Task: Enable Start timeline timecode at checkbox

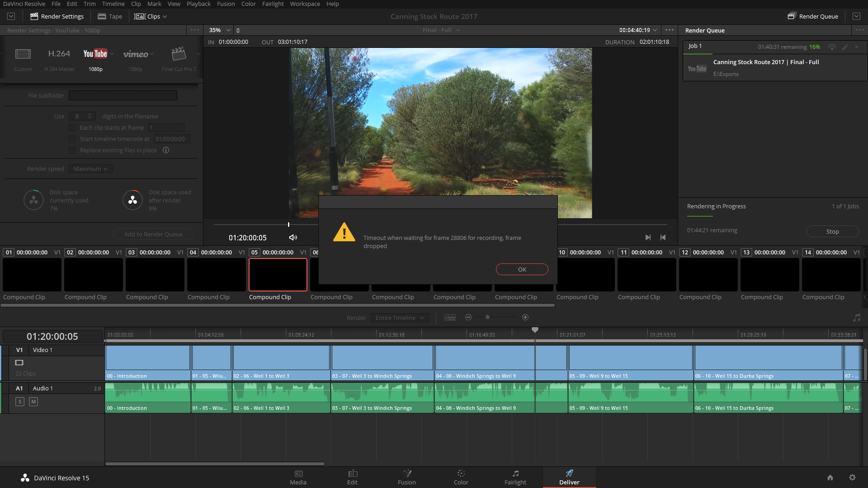Action: pos(72,139)
